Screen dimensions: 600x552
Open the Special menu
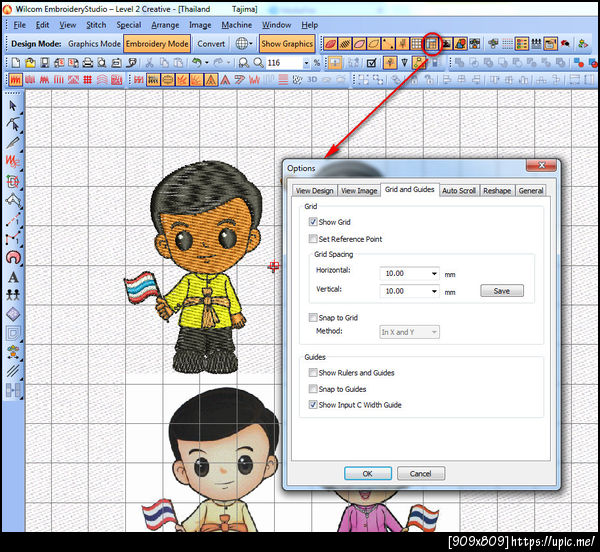click(129, 25)
